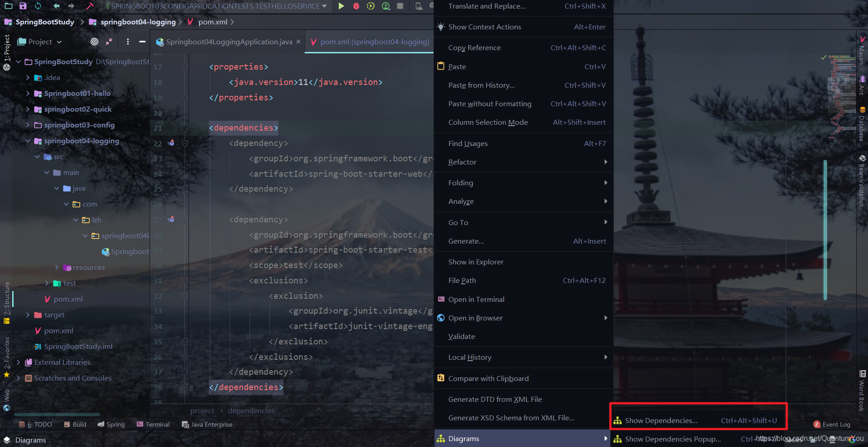
Task: Click the Build hammer icon
Action: click(90, 6)
